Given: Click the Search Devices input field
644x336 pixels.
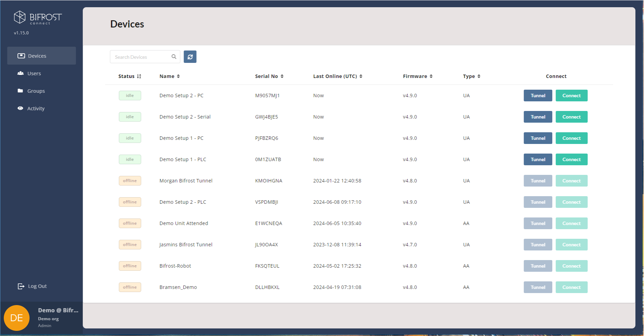Looking at the screenshot, I should tap(141, 56).
